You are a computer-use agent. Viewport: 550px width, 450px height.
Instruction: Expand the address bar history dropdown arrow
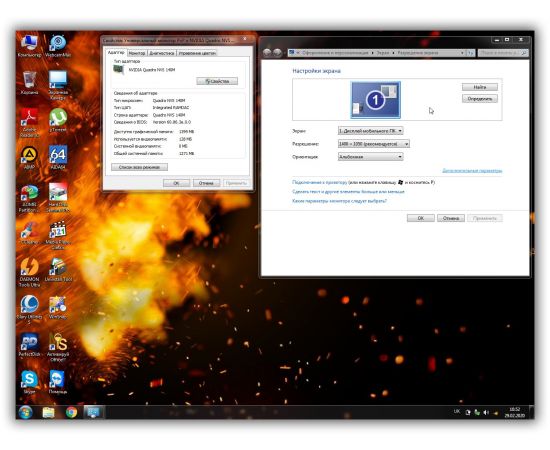[462, 53]
